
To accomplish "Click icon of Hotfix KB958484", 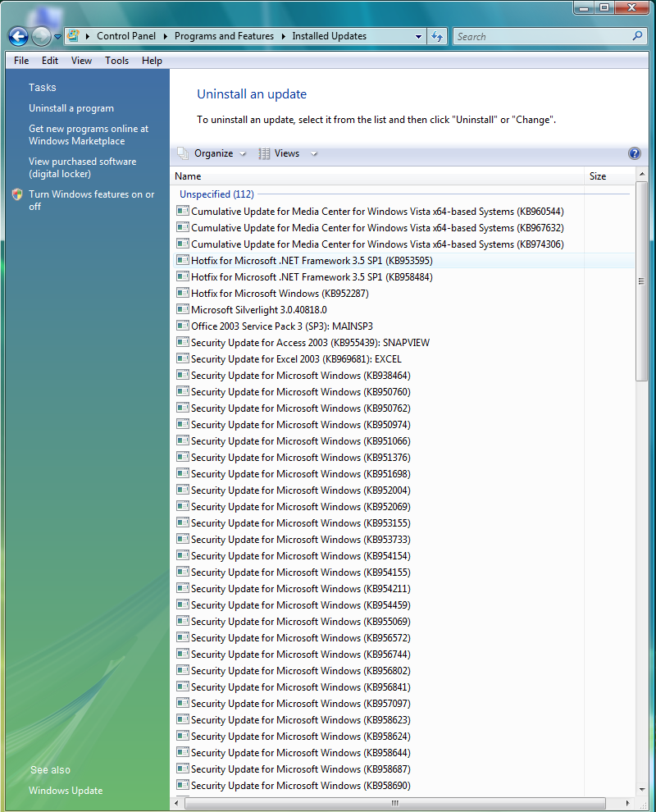I will pyautogui.click(x=182, y=276).
